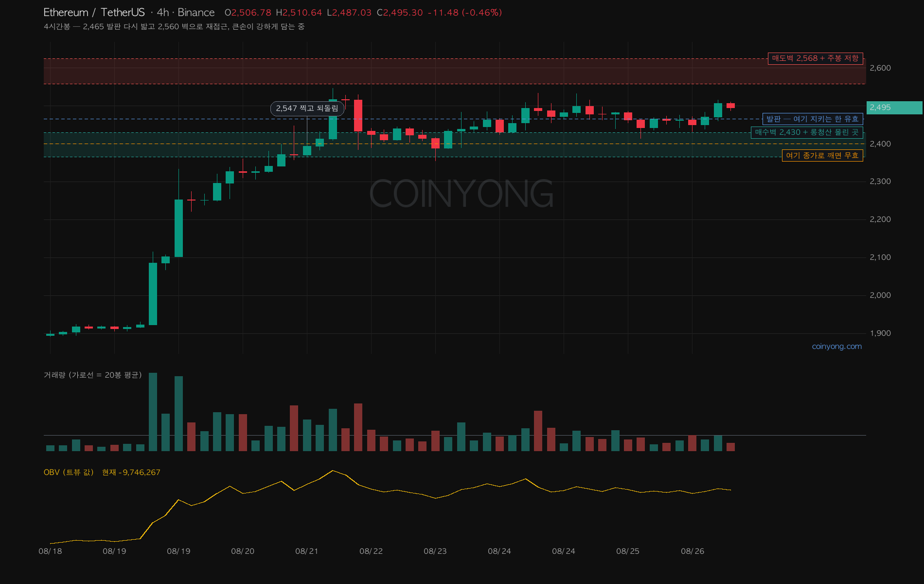924x584 pixels.
Task: Click the high value H2,510.64
Action: [299, 13]
